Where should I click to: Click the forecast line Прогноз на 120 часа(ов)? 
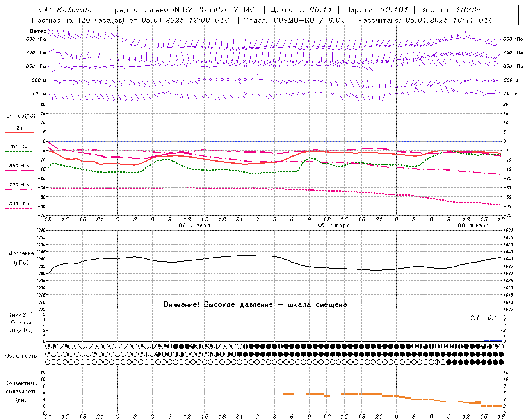[x=79, y=20]
